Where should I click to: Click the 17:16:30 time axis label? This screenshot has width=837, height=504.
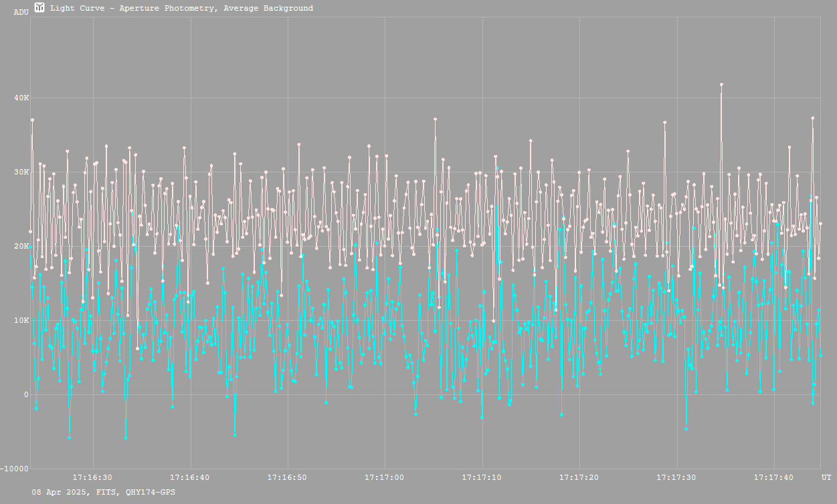[93, 477]
